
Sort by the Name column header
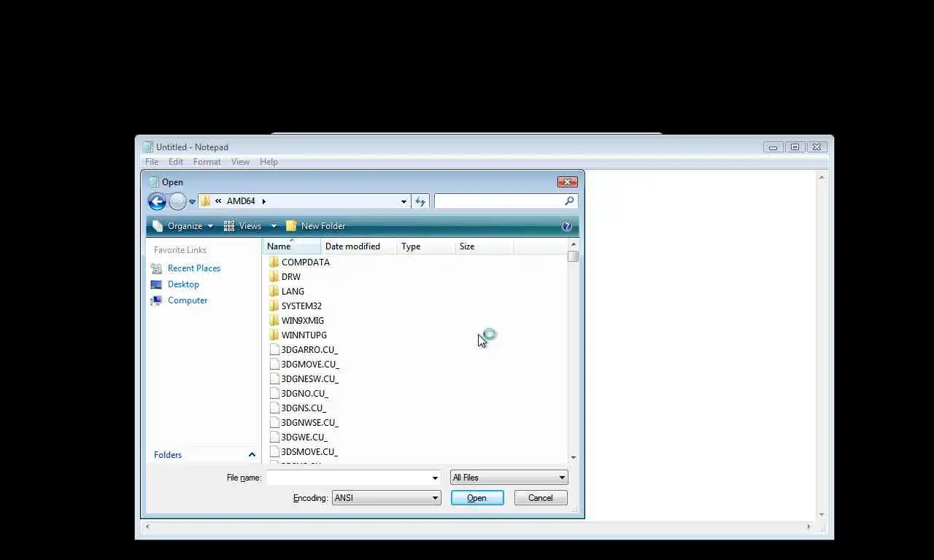click(x=292, y=246)
